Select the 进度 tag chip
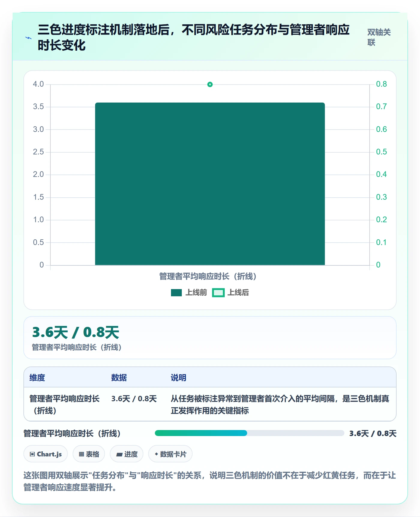Image resolution: width=420 pixels, height=517 pixels. point(127,454)
